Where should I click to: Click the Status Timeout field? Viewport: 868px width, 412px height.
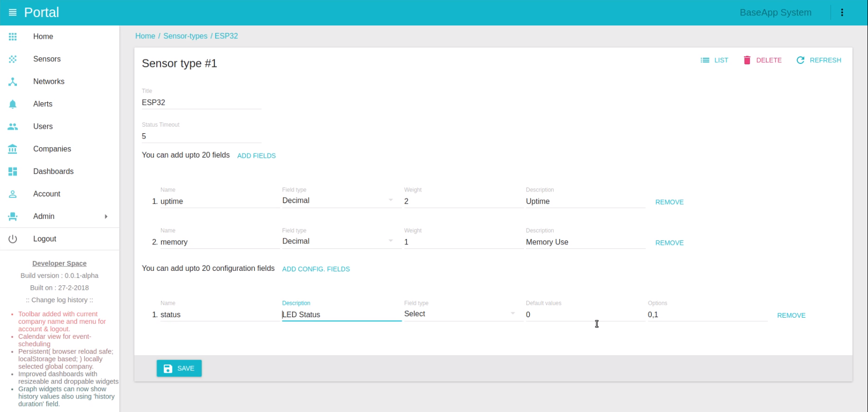click(201, 136)
